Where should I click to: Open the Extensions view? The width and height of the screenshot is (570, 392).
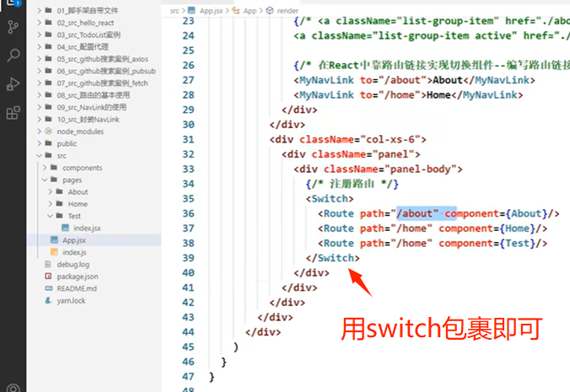tap(13, 113)
